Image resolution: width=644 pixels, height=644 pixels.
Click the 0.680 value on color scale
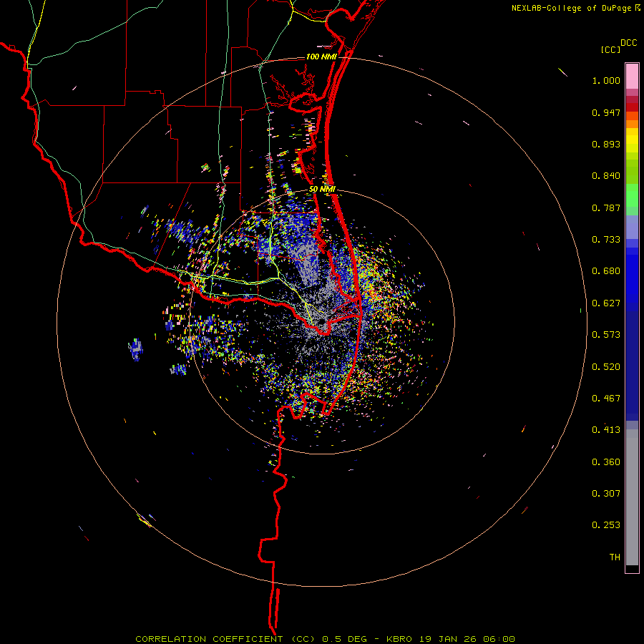606,271
